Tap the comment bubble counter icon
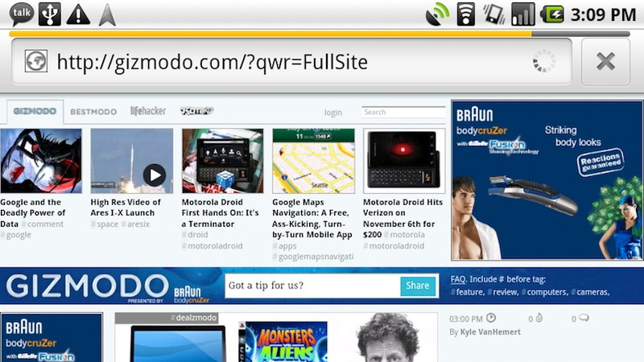 (584, 318)
